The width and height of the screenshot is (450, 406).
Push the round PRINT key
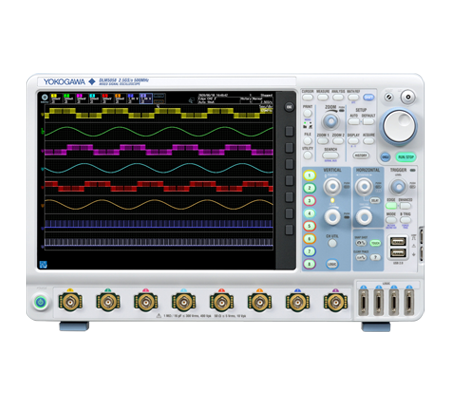pos(308,113)
